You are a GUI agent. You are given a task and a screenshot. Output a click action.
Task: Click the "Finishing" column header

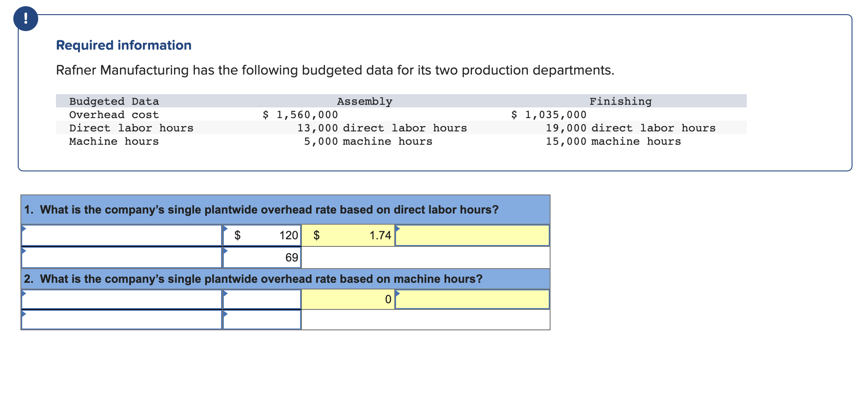pos(621,101)
